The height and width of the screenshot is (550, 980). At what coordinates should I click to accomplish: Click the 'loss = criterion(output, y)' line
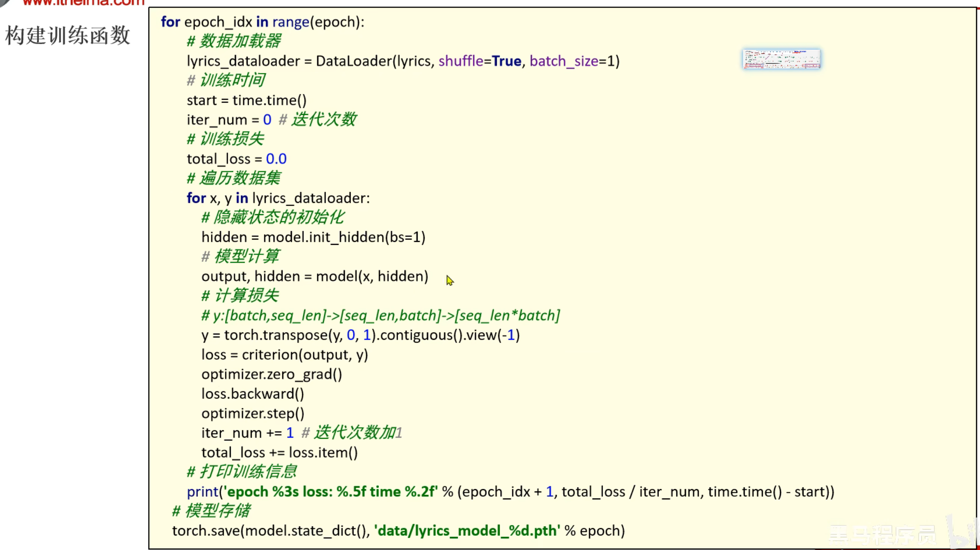[x=284, y=355]
